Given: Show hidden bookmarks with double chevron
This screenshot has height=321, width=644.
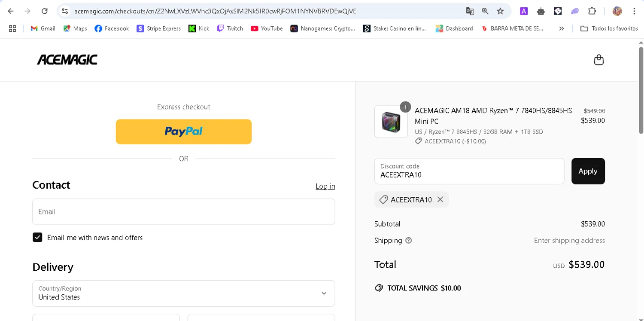Looking at the screenshot, I should coord(561,28).
